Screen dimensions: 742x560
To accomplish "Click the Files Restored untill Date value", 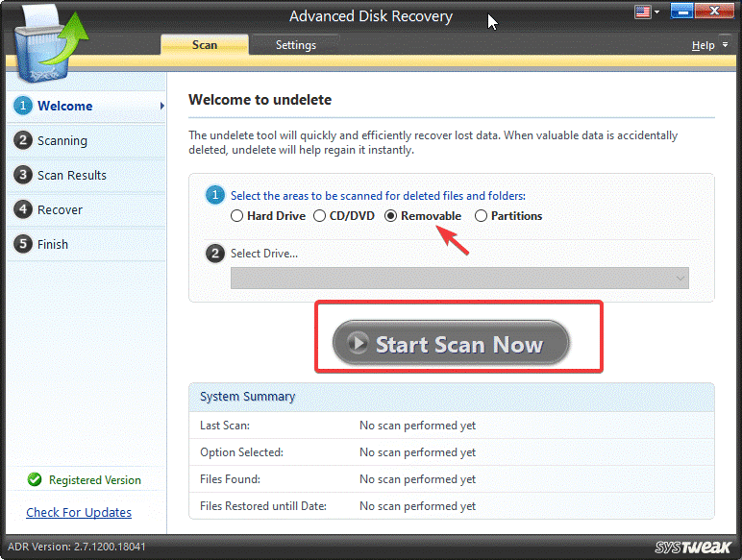I will tap(417, 506).
